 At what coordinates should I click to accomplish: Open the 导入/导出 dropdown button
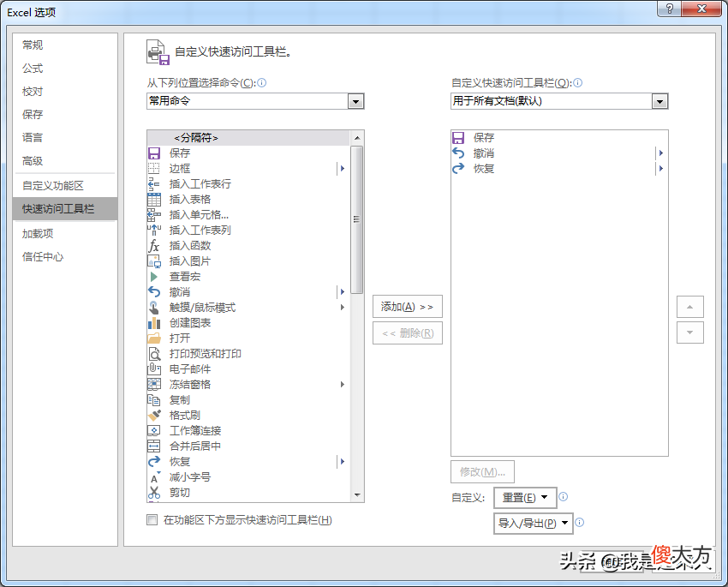533,524
